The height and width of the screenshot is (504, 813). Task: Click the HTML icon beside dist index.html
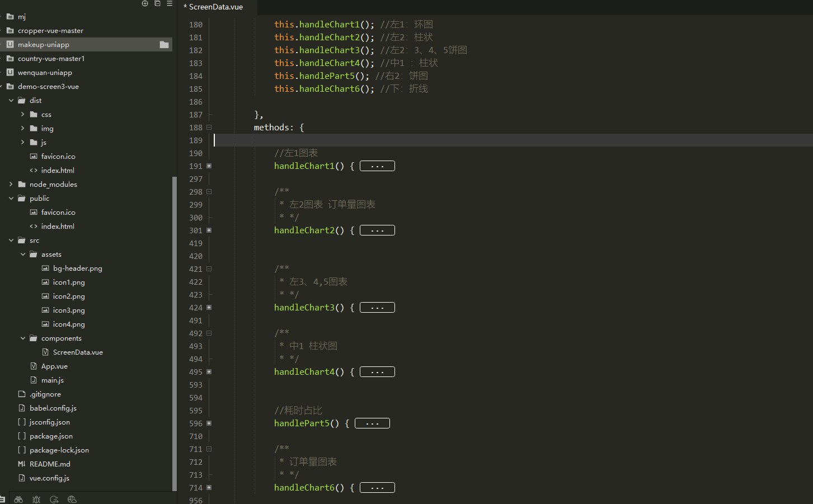pyautogui.click(x=34, y=171)
